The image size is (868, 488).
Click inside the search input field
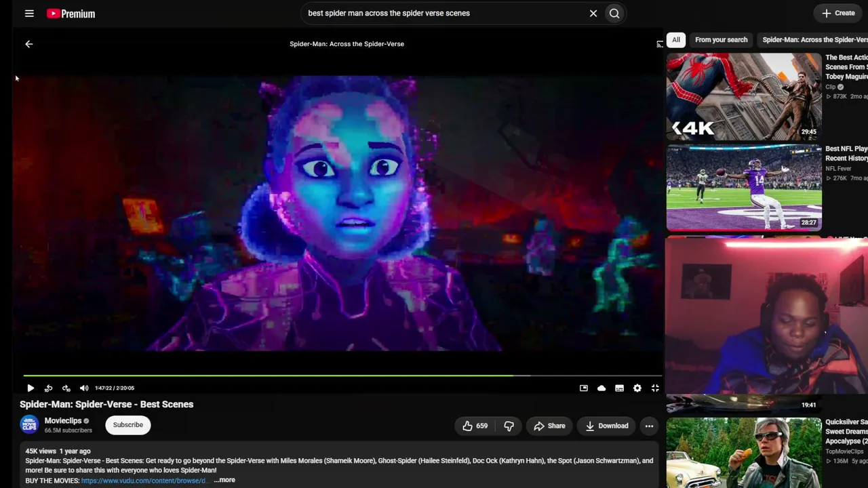(444, 13)
